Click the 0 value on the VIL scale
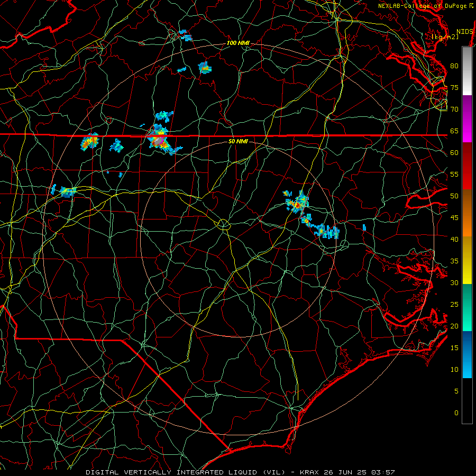Viewport: 476px width, 476px height. coord(456,413)
